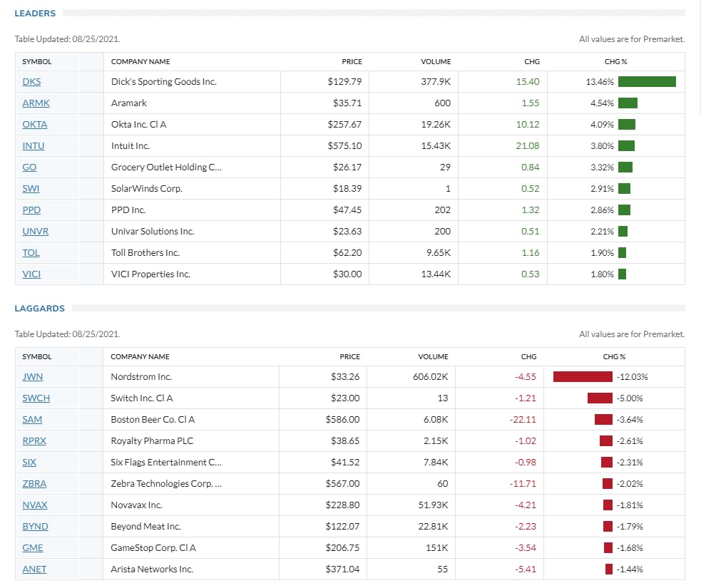Screen dimensions: 701x588
Task: Select SolarWinds Corp. company name
Action: (x=147, y=189)
